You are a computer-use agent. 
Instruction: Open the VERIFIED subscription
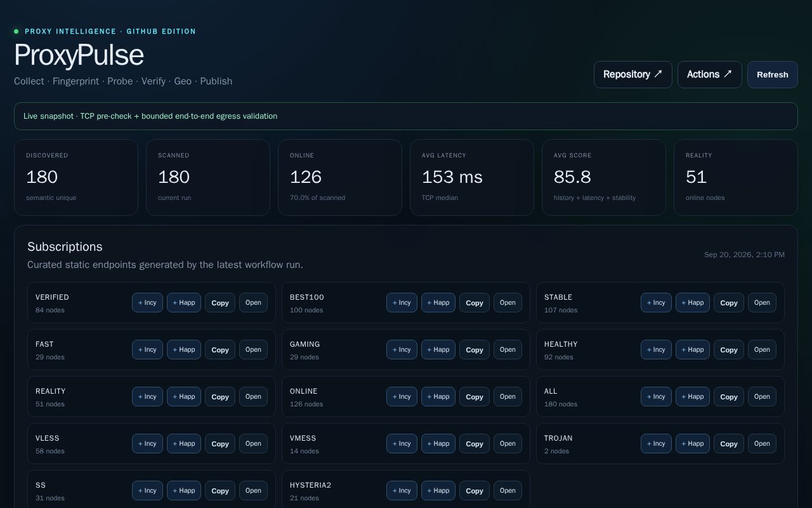pyautogui.click(x=253, y=303)
